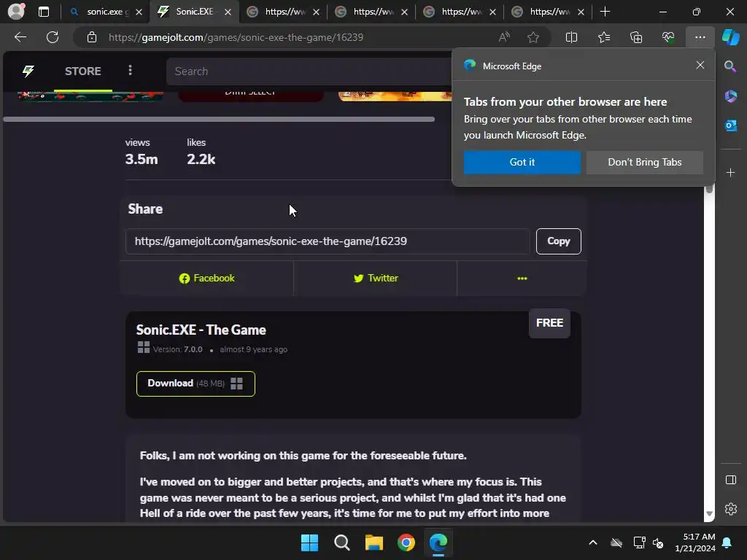Open sidebar settings gear
Screen dimensions: 747x560
730,509
